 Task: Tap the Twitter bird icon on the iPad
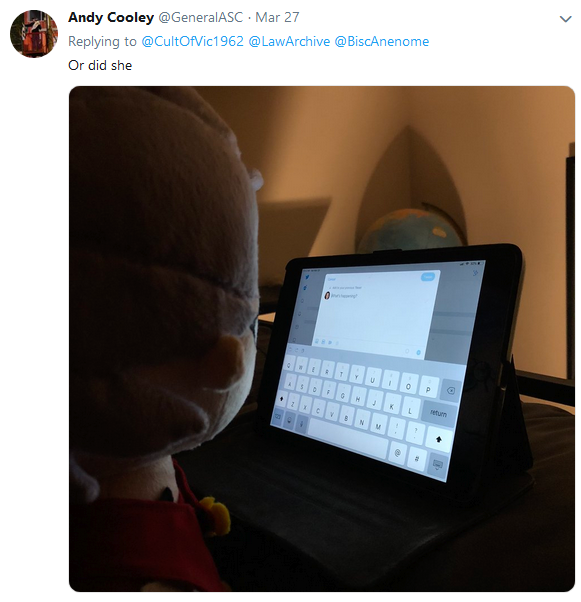pos(307,277)
